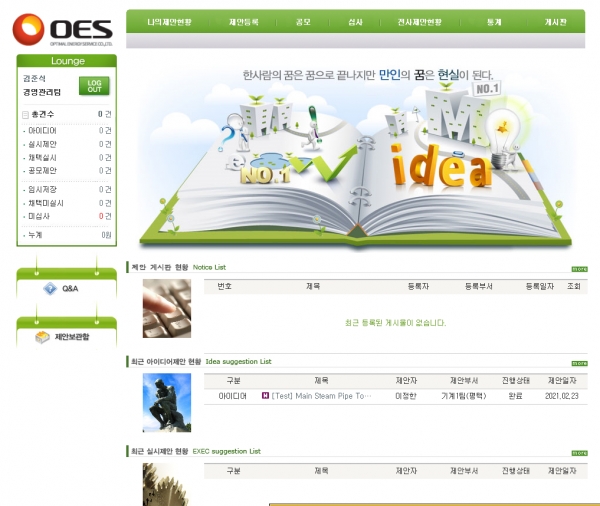600x506 pixels.
Task: Select the 공모 menu item
Action: coord(304,21)
